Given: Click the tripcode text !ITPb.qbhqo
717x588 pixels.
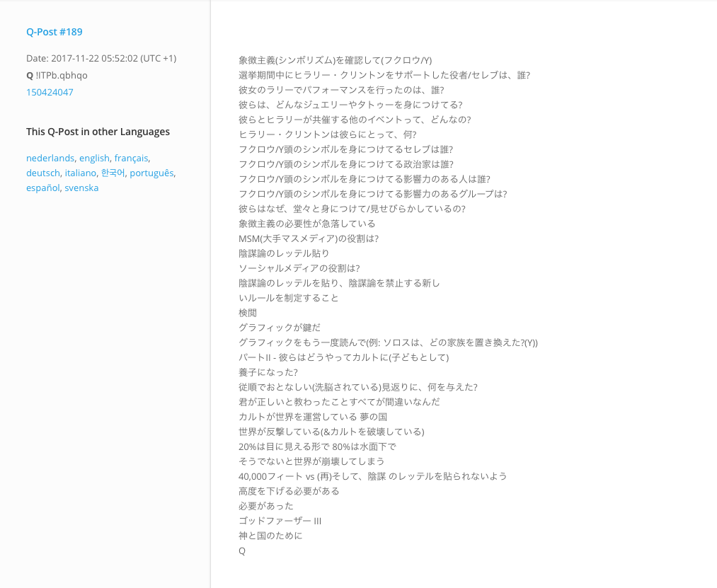Looking at the screenshot, I should point(62,76).
